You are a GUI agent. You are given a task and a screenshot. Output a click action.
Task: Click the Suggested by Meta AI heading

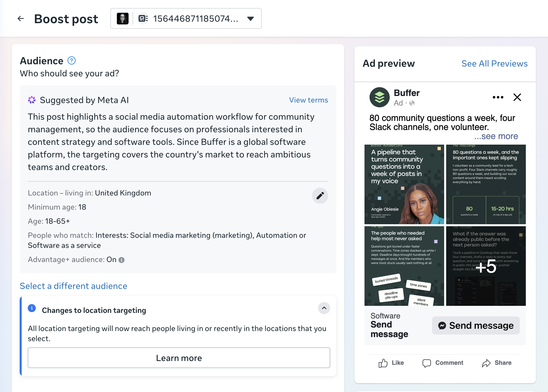point(84,100)
